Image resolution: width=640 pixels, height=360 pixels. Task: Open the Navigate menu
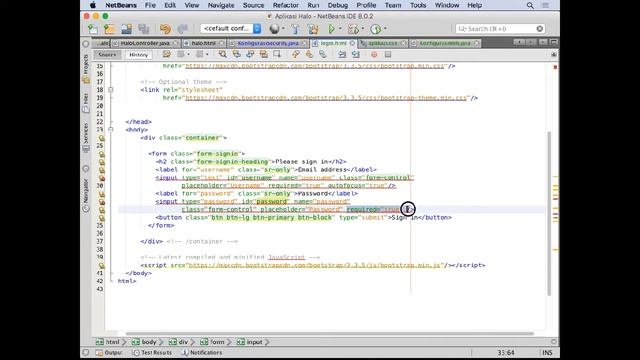tap(221, 5)
